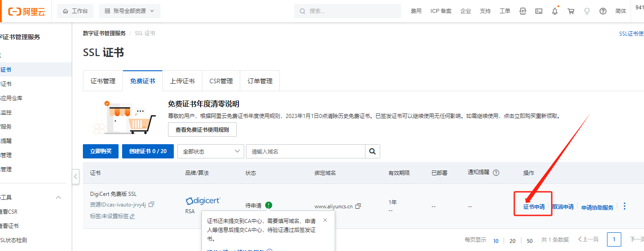This screenshot has width=644, height=251.
Task: Copy the bound domain www.aliyuncs.cn
Action: point(358,206)
